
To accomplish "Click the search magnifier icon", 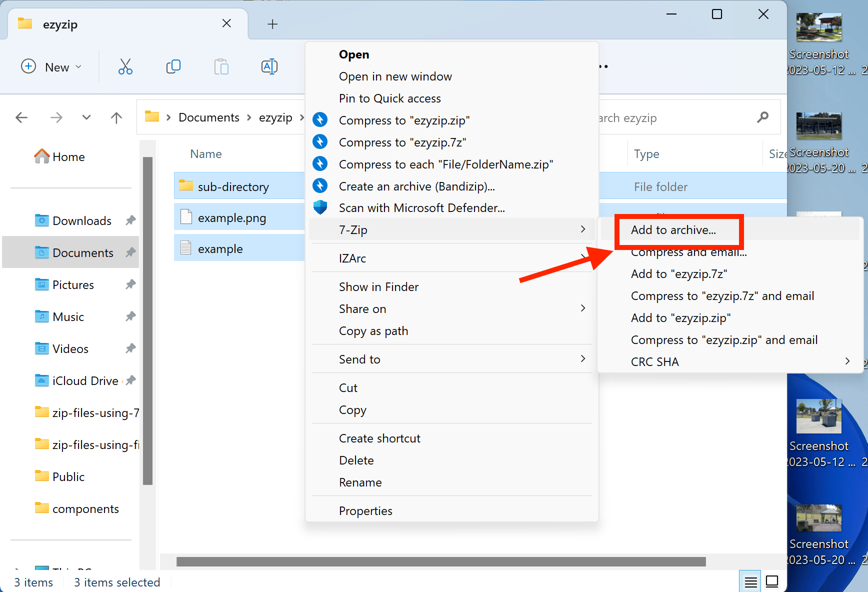I will click(762, 117).
